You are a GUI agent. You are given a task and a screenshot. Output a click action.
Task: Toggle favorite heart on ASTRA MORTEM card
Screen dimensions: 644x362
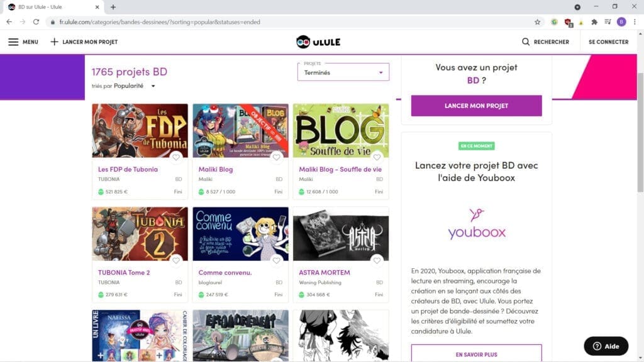click(377, 260)
